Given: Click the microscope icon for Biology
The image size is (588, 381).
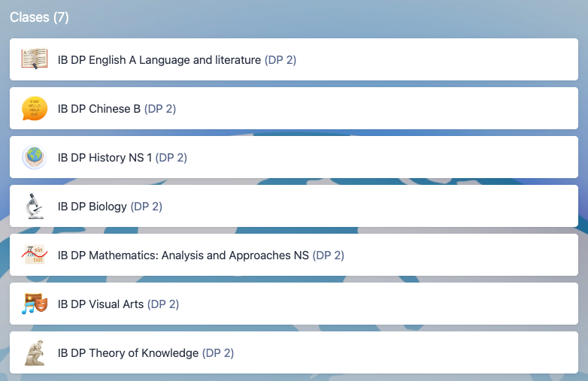Looking at the screenshot, I should pos(34,206).
